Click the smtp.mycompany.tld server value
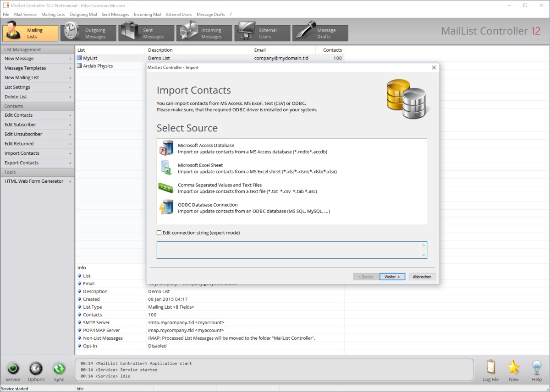 186,323
